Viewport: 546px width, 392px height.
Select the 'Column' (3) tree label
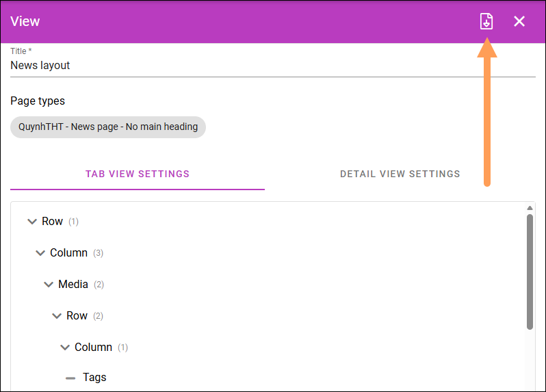(68, 252)
